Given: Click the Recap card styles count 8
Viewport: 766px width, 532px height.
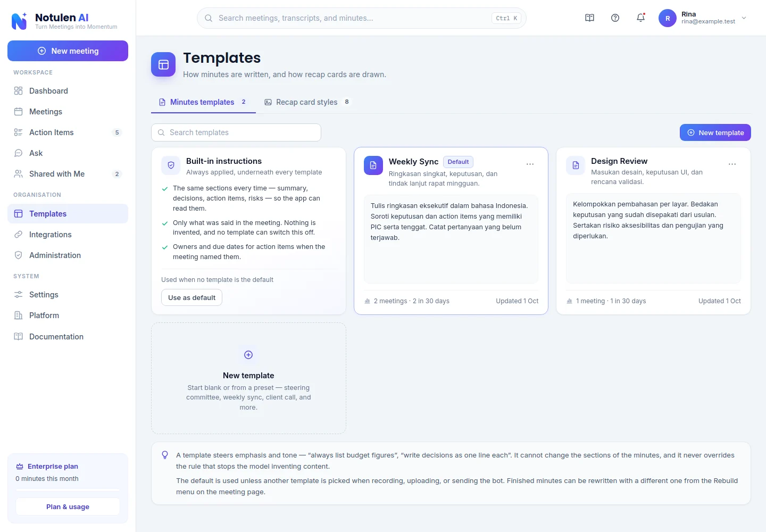Looking at the screenshot, I should [x=347, y=102].
